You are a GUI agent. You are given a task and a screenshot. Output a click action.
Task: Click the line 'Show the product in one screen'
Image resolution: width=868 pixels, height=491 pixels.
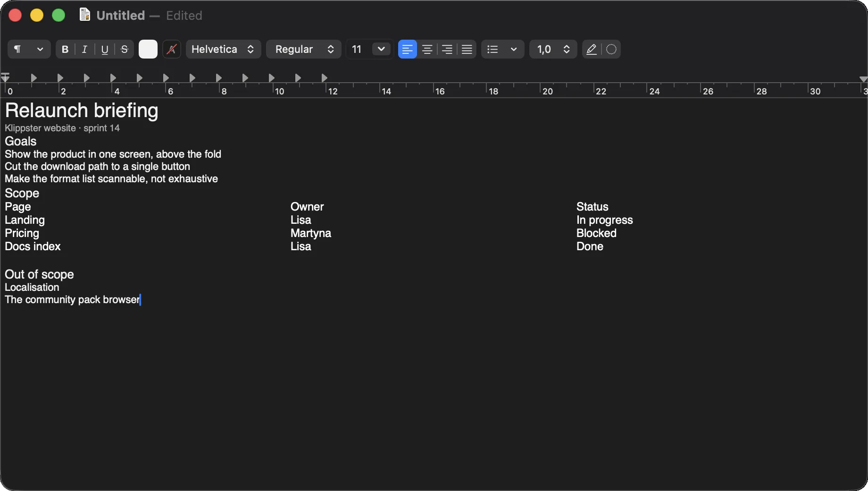[x=113, y=154]
